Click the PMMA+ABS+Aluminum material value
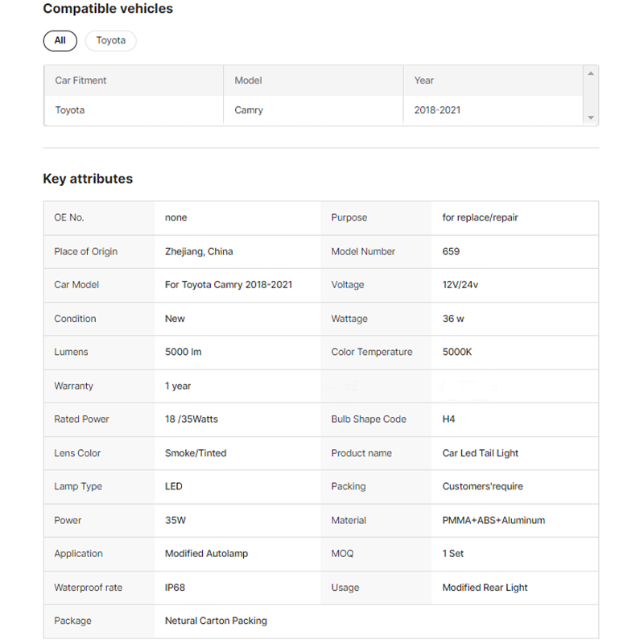 [493, 521]
